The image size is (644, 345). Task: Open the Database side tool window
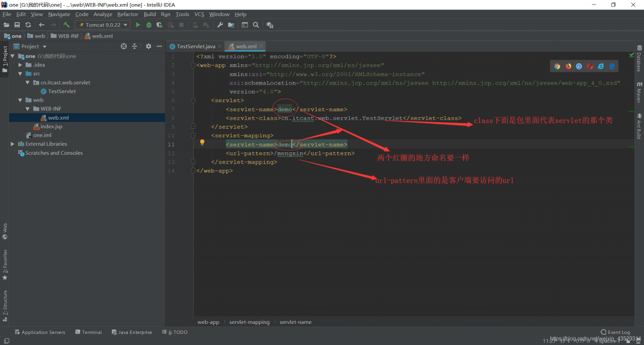tap(639, 59)
